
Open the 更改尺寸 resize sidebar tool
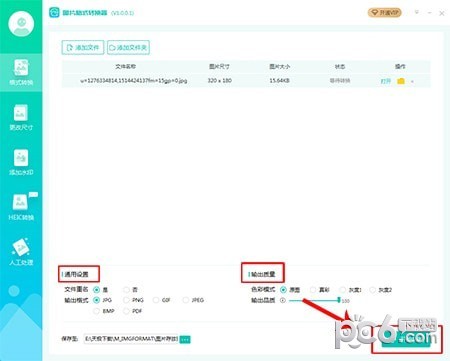click(x=21, y=117)
